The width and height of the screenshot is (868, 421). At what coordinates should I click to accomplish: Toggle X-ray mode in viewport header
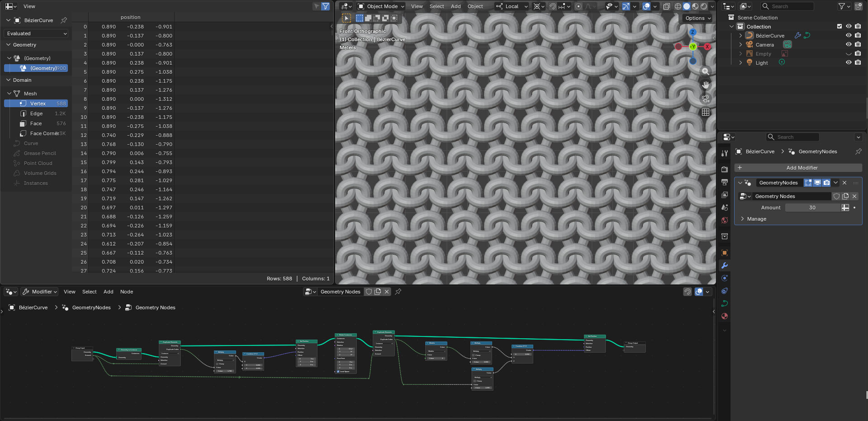666,6
